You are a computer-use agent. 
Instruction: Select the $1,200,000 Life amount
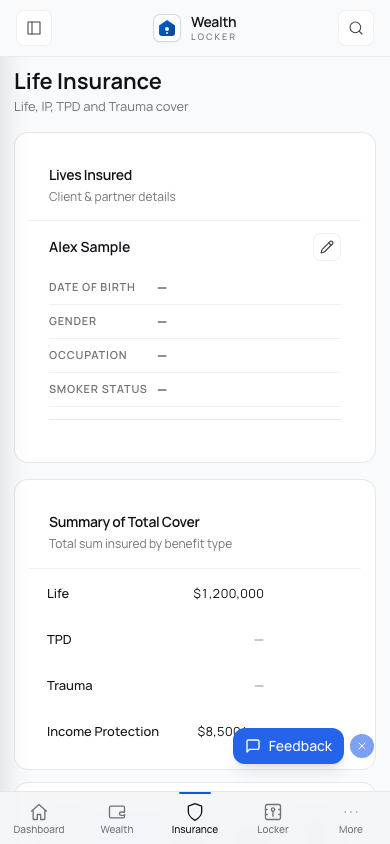tap(229, 594)
